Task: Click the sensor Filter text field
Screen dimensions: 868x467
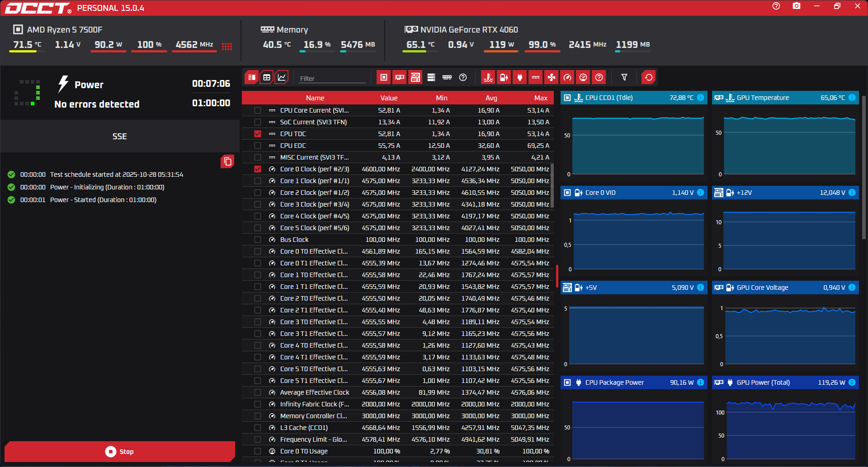Action: point(332,78)
